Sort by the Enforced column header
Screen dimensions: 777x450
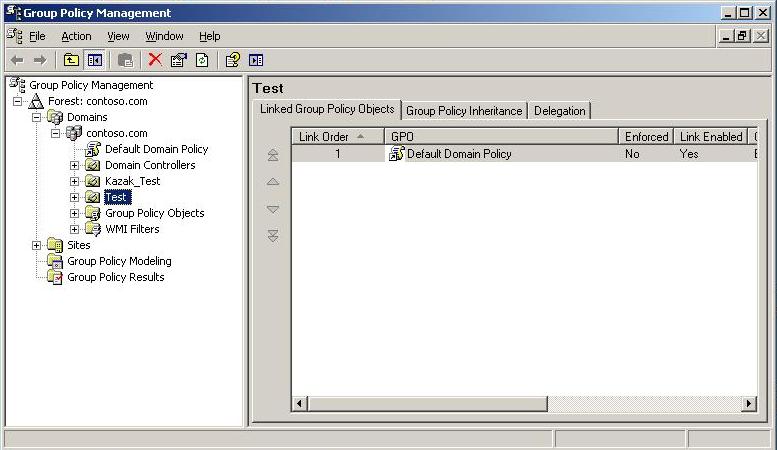click(646, 136)
